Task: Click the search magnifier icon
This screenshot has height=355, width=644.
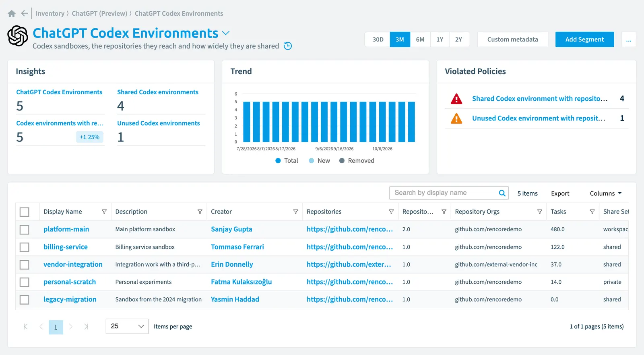Action: point(502,193)
